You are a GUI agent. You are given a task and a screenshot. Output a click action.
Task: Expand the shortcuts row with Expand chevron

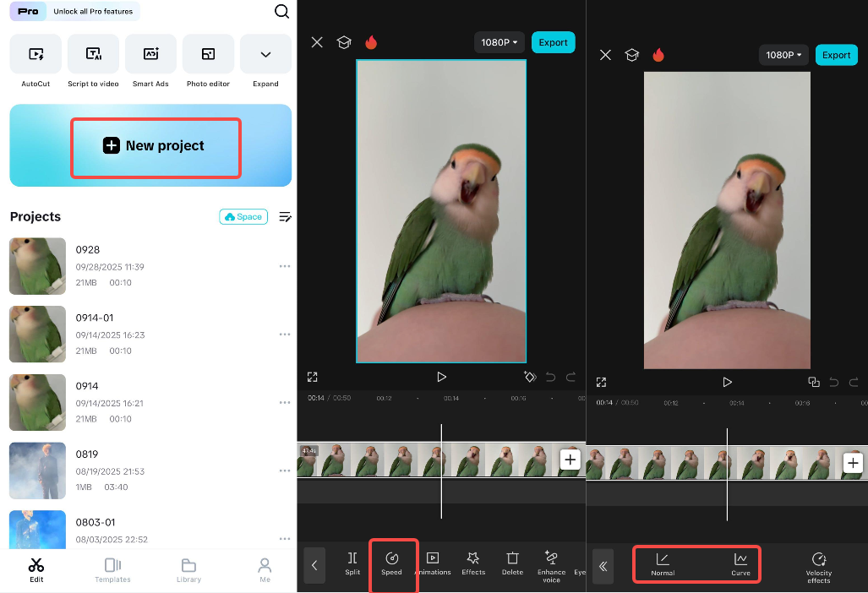point(265,53)
